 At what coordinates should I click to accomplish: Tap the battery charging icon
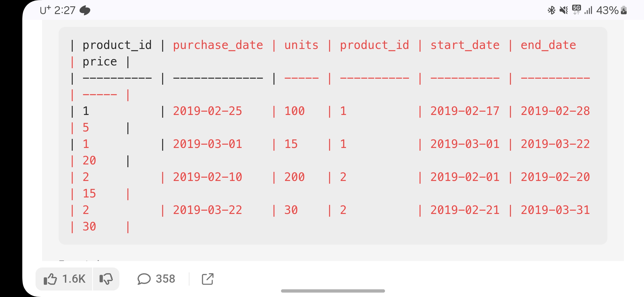coord(624,10)
